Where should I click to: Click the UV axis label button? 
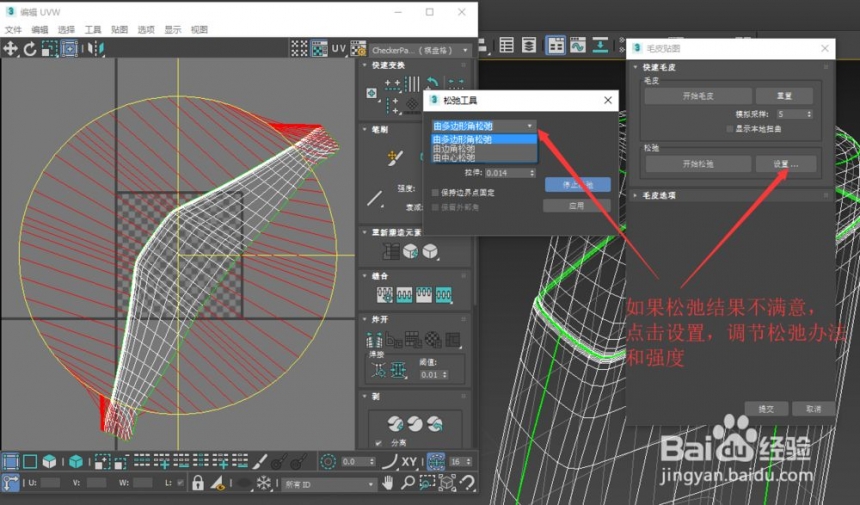click(x=338, y=49)
